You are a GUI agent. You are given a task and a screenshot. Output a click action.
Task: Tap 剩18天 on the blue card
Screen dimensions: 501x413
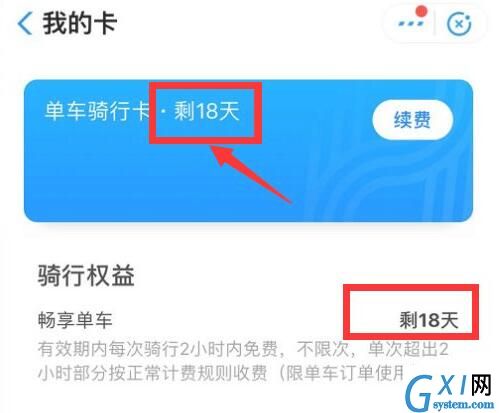207,111
